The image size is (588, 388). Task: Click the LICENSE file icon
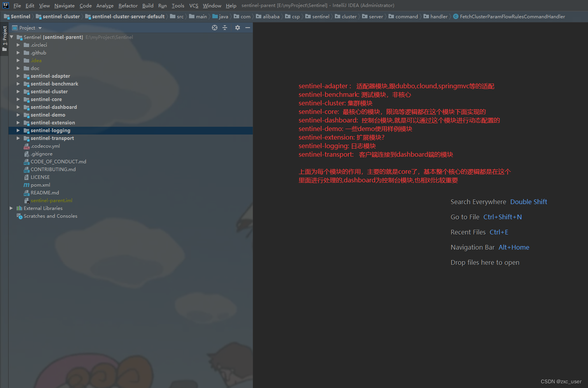[x=26, y=177]
